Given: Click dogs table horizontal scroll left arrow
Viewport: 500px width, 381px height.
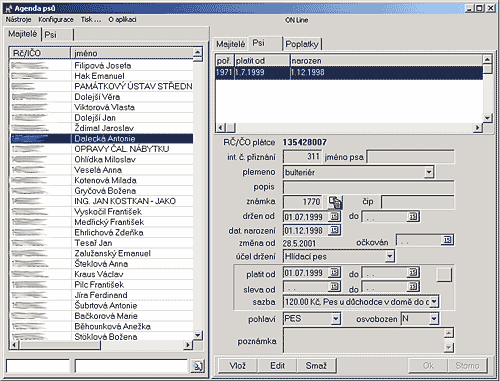Looking at the screenshot, I should (x=220, y=127).
